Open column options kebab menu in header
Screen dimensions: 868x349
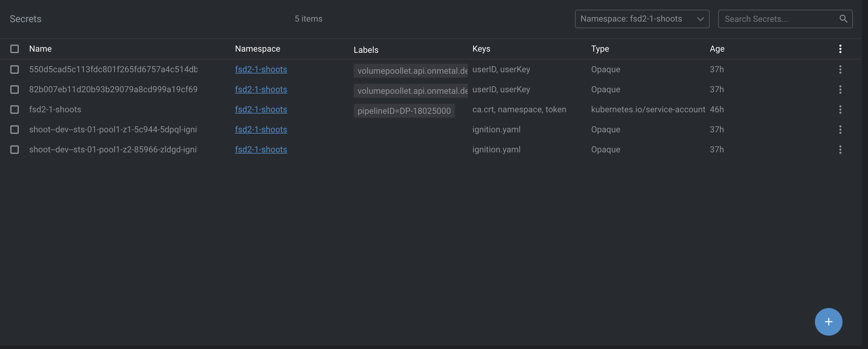(840, 49)
